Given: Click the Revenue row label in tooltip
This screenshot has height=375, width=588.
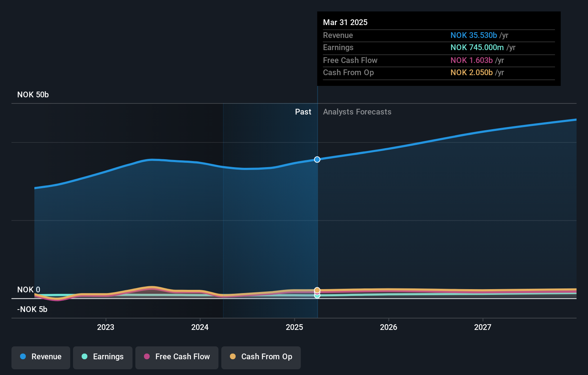Looking at the screenshot, I should pyautogui.click(x=338, y=35).
